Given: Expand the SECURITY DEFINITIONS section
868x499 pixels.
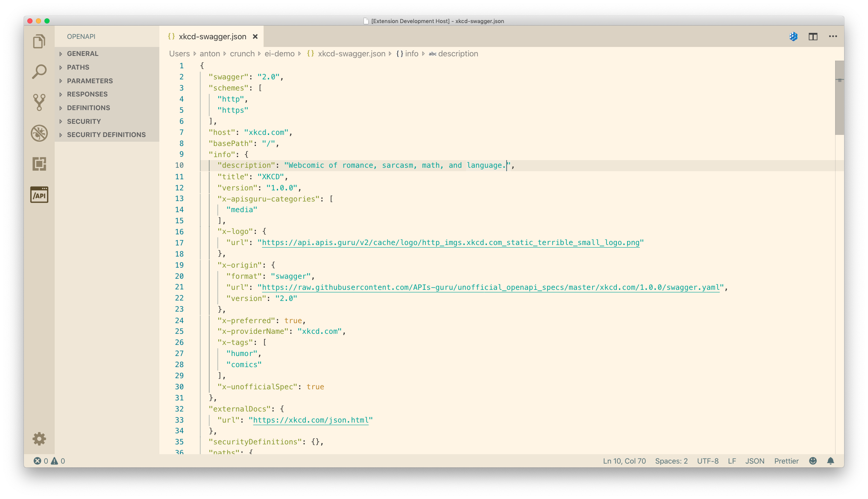Looking at the screenshot, I should click(x=106, y=135).
